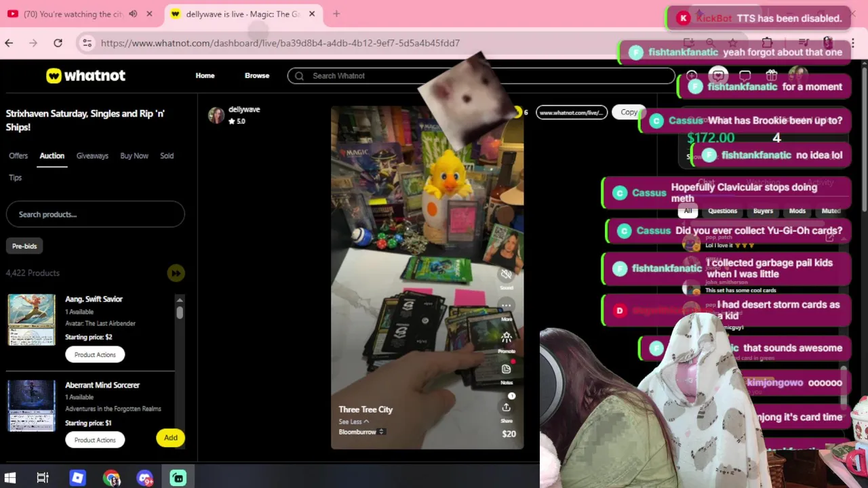This screenshot has width=868, height=488.
Task: Open Product Actions for Aang, Swift Savior
Action: (95, 354)
